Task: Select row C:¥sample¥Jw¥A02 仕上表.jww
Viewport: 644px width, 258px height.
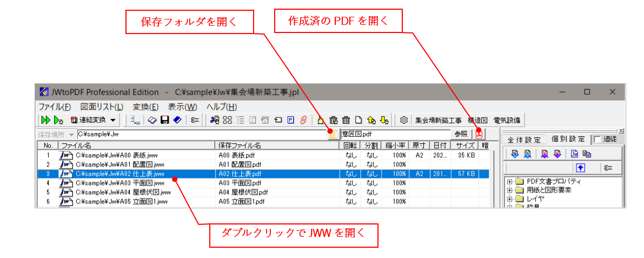Action: [x=263, y=174]
